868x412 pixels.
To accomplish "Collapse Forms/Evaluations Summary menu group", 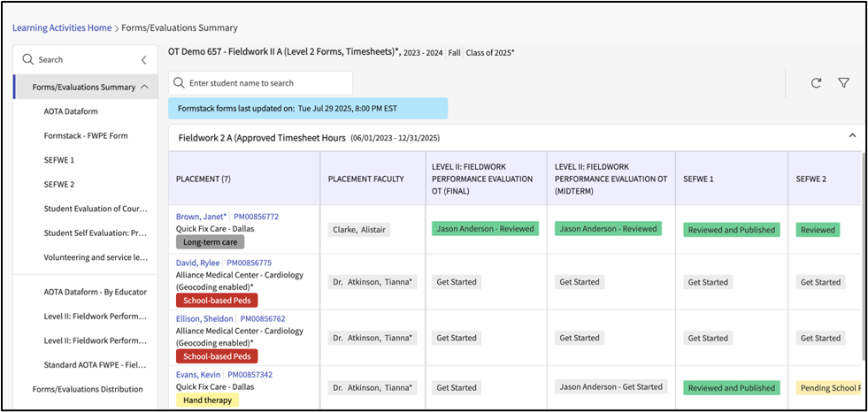I will 144,88.
